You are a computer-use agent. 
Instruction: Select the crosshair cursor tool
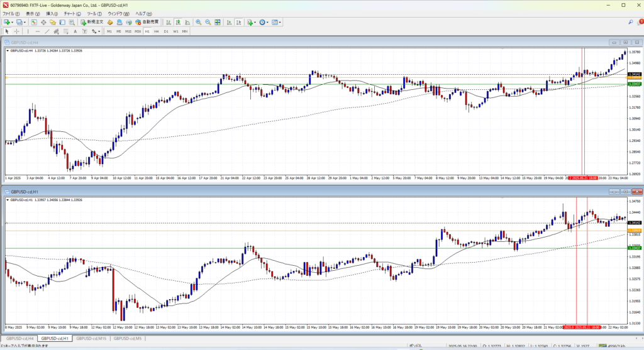(17, 31)
